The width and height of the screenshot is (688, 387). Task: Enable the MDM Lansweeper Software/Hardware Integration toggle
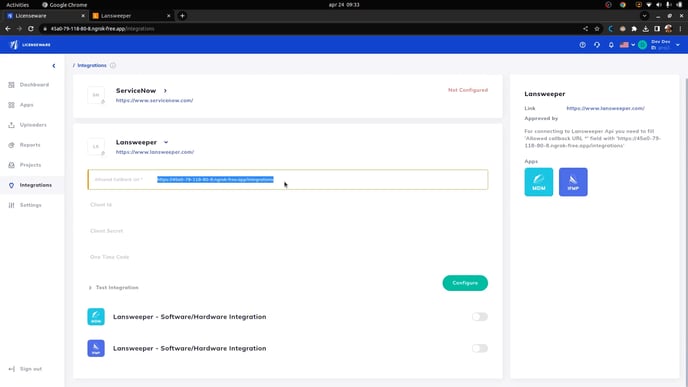(x=480, y=317)
